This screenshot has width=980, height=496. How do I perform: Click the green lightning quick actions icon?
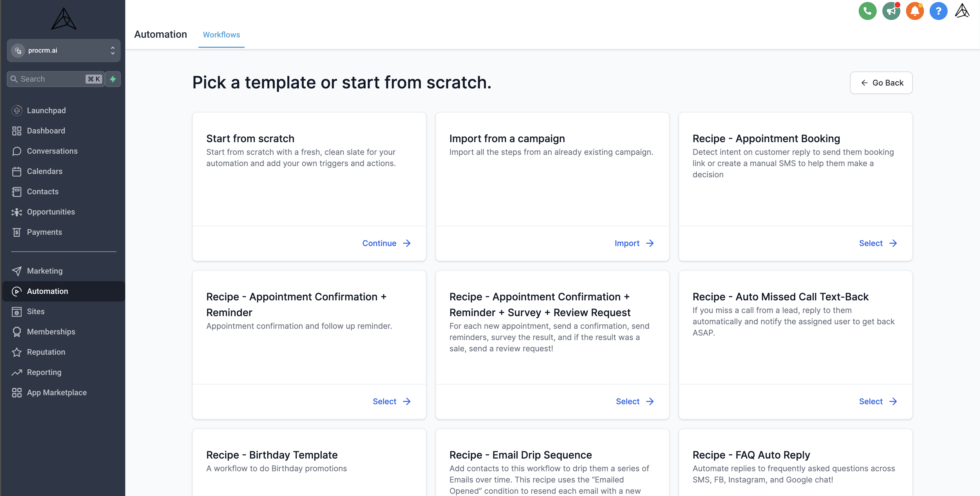[113, 79]
